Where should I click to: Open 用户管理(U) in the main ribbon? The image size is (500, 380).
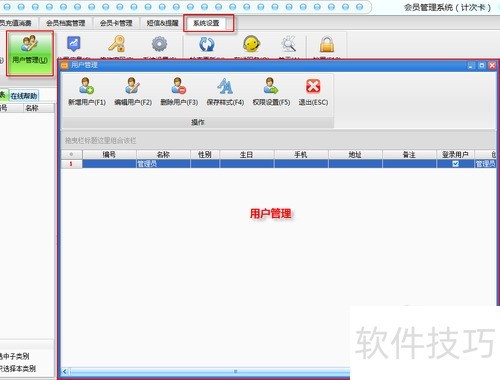[x=30, y=53]
